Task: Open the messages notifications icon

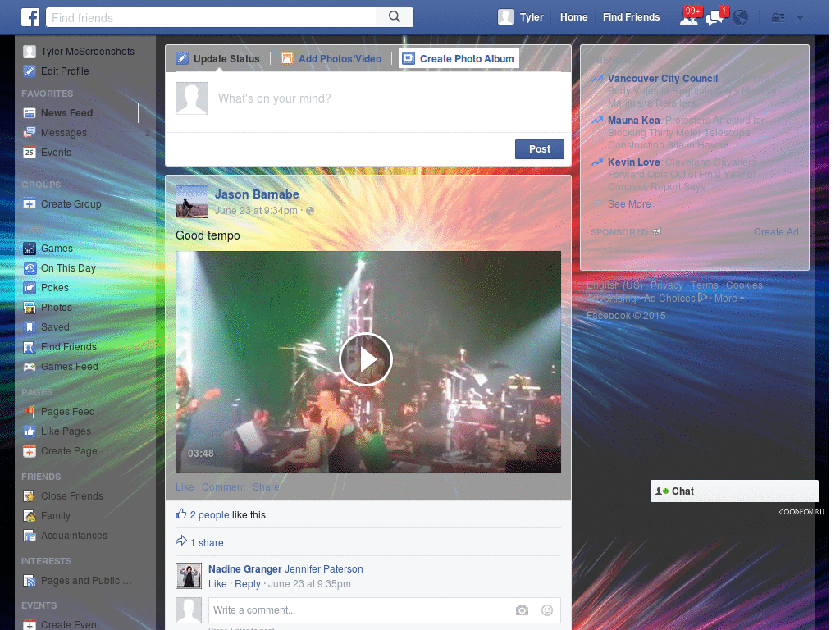Action: 715,18
